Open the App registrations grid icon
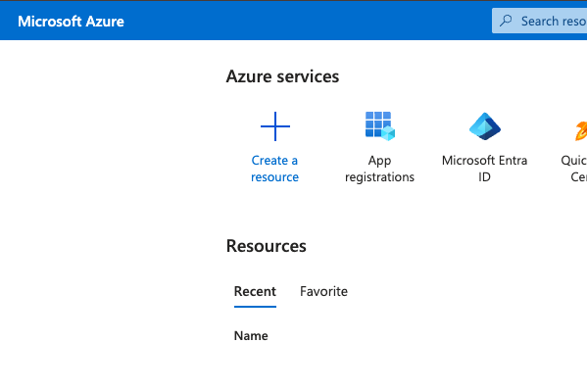Viewport: 587px width, 392px height. click(x=380, y=126)
